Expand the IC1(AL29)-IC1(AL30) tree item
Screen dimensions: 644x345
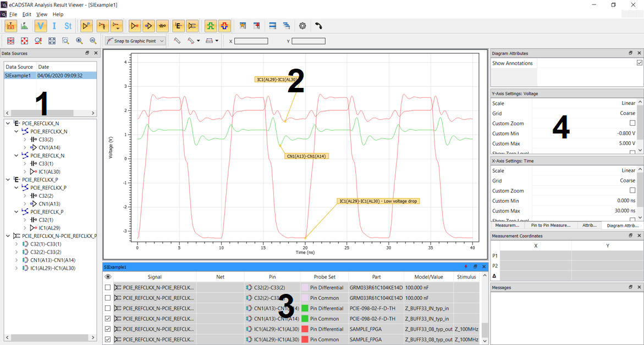[16, 268]
